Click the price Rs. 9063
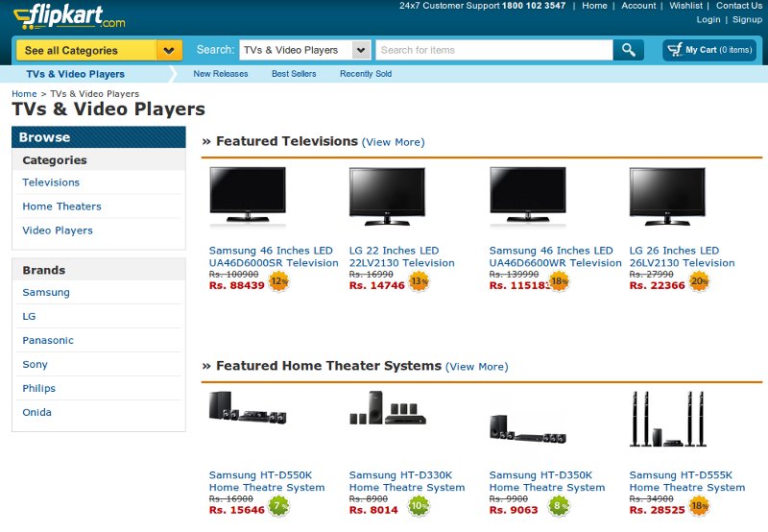Image resolution: width=768 pixels, height=532 pixels. (514, 510)
